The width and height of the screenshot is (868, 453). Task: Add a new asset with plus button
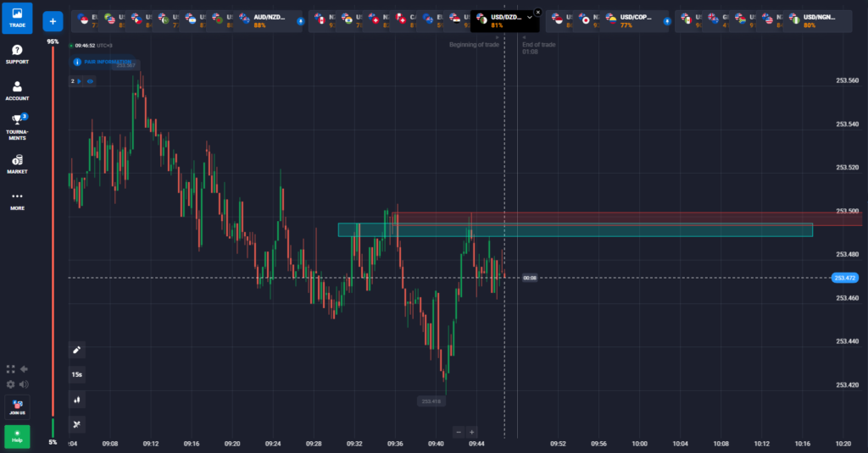tap(53, 20)
